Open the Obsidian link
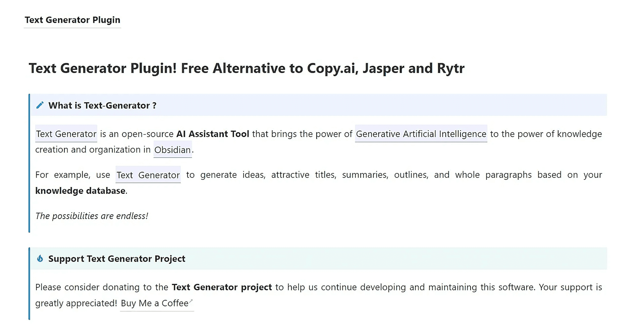This screenshot has height=327, width=644. (172, 150)
